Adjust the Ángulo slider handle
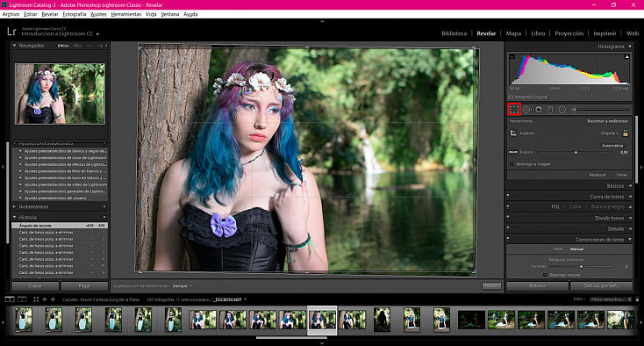Screen dimensions: 644x346 point(576,152)
